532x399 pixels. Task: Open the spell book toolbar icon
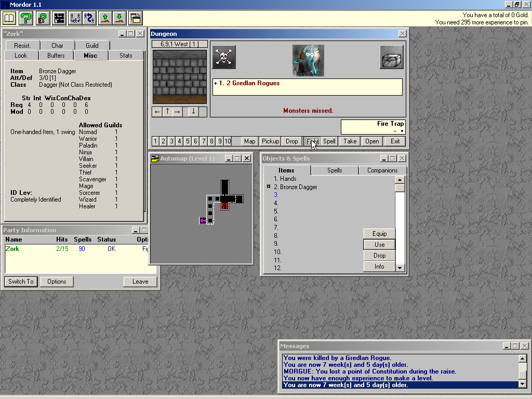[x=9, y=19]
